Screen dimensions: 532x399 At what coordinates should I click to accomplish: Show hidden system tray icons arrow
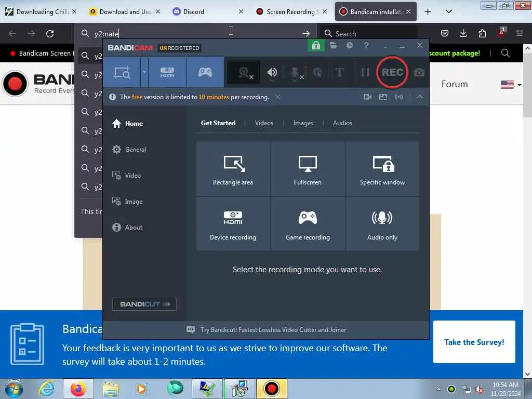click(x=438, y=390)
